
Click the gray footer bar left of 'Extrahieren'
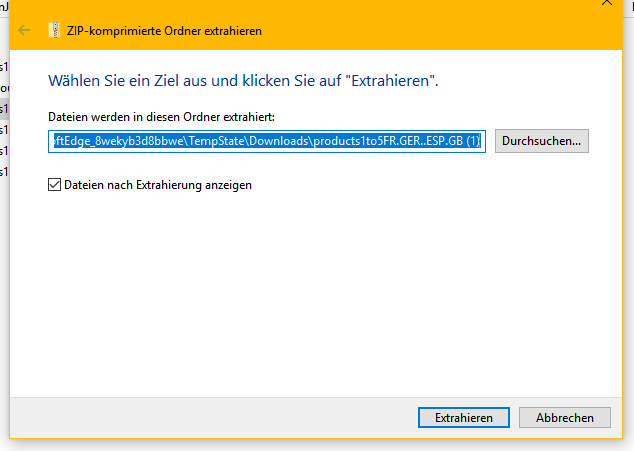200,418
